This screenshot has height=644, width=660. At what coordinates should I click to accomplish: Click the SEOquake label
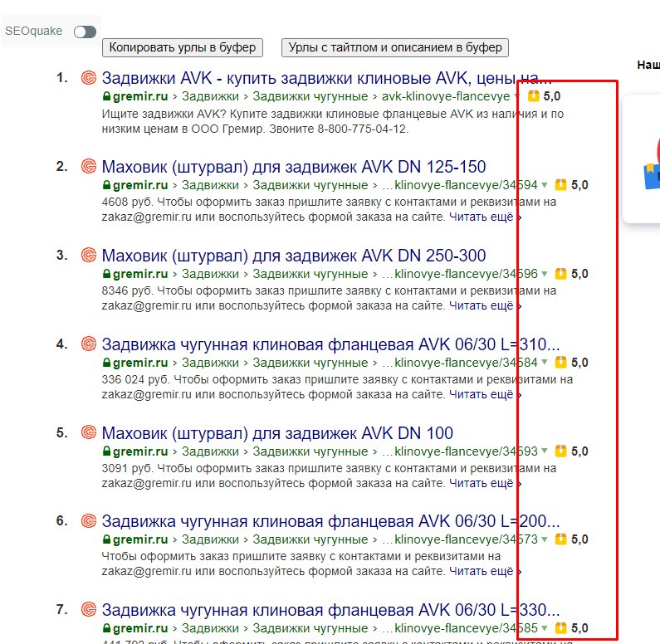34,32
